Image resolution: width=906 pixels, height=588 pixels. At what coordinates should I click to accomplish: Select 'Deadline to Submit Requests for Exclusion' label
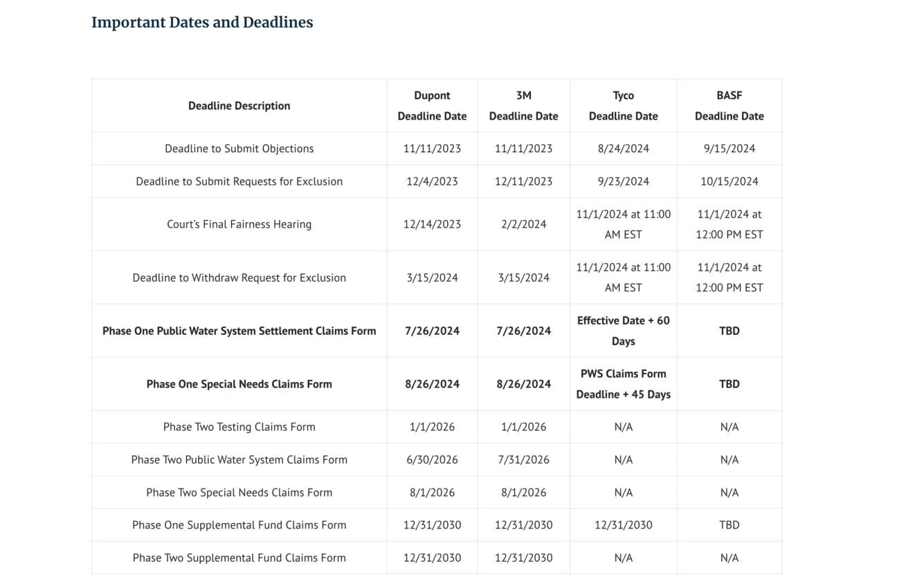239,181
